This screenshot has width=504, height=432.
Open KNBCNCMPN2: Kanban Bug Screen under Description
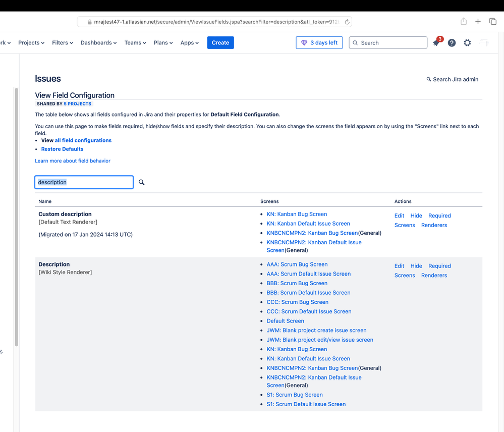(312, 368)
